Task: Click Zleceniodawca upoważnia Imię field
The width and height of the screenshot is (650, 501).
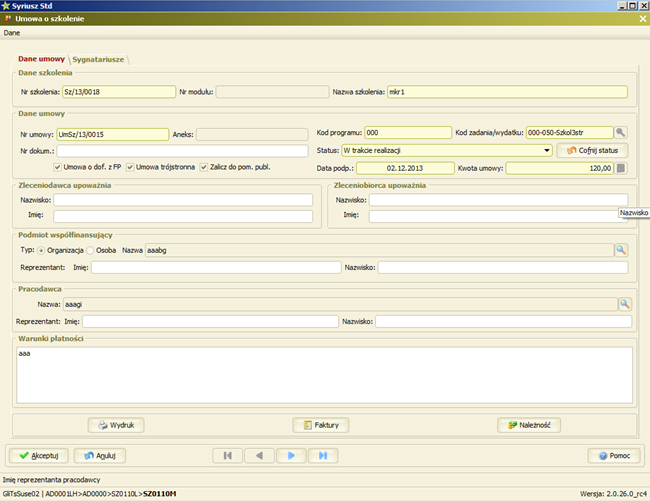Action: 183,216
